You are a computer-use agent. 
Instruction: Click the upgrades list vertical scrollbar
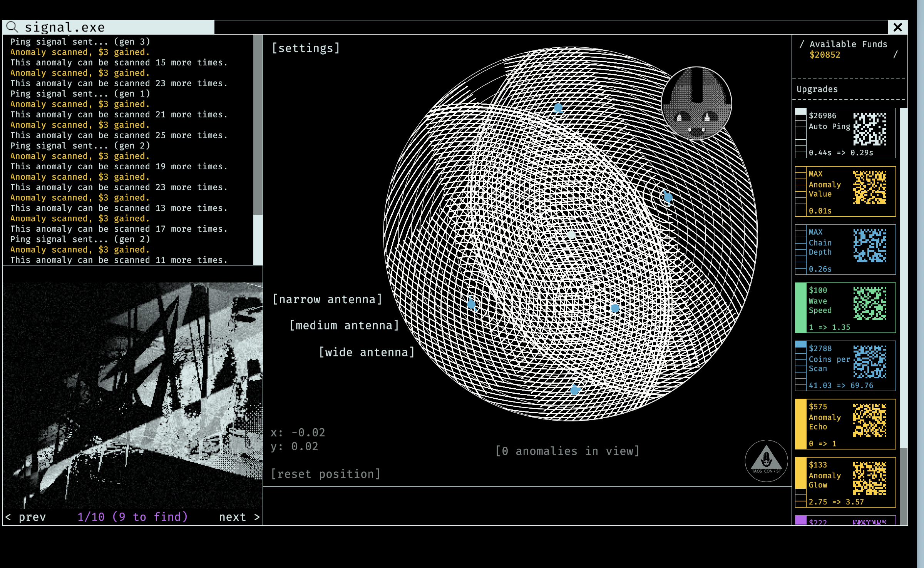tap(903, 316)
